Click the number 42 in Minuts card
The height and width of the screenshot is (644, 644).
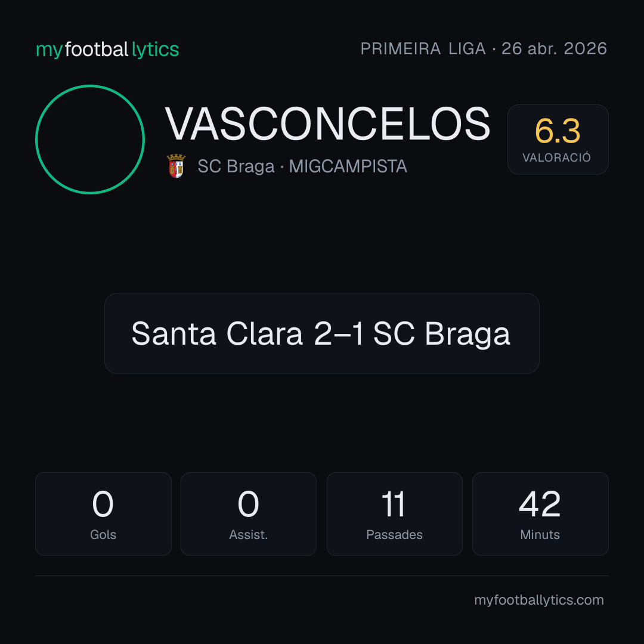point(540,504)
